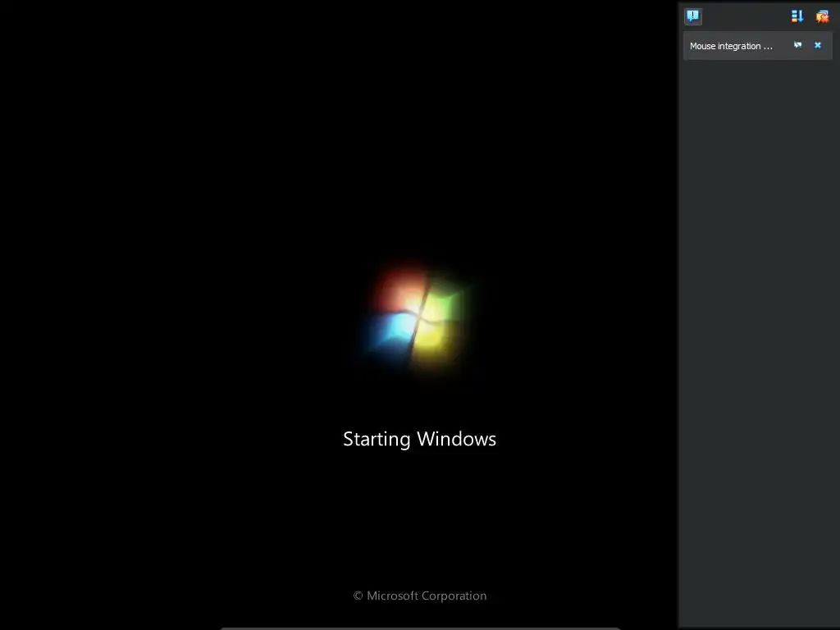Toggle notification sort order icon
Viewport: 840px width, 630px height.
click(x=797, y=16)
